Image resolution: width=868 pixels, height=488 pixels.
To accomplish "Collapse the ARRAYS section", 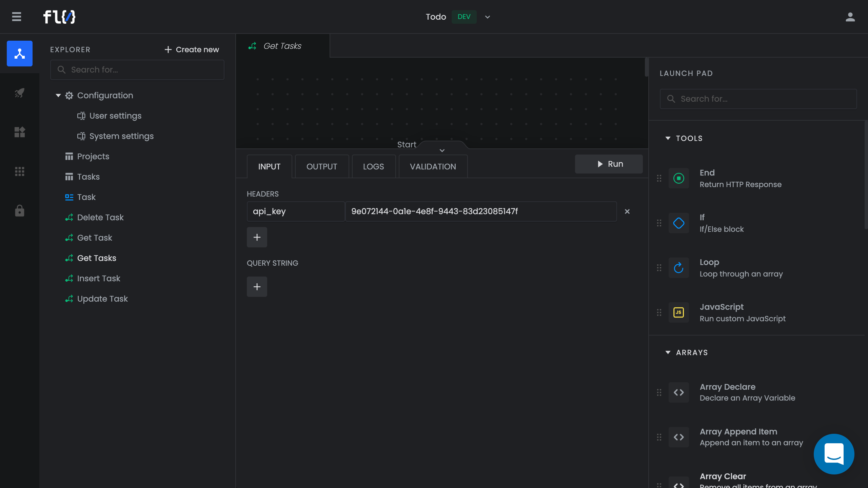I will click(x=668, y=352).
